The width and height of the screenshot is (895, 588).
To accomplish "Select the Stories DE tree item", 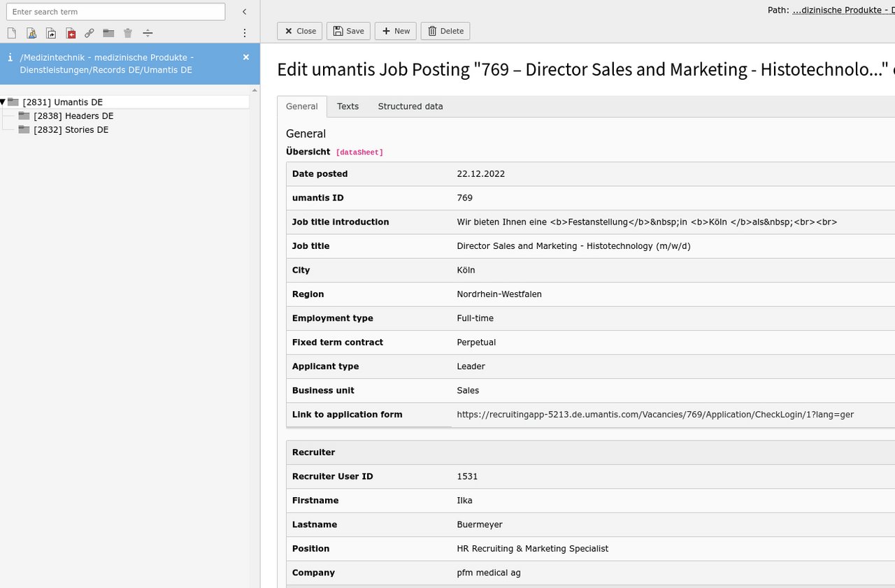I will (x=72, y=129).
